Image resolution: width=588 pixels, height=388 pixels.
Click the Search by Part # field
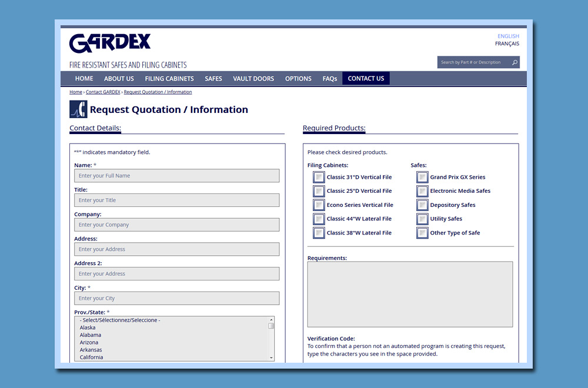point(473,62)
